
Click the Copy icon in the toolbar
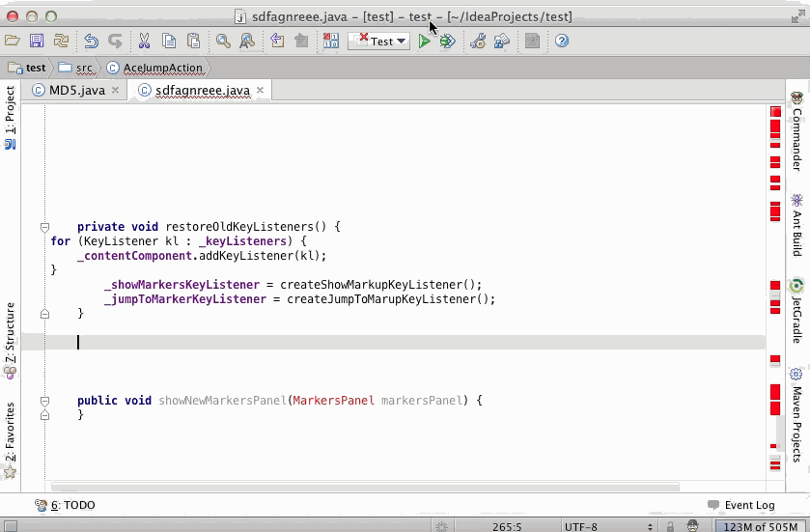169,41
